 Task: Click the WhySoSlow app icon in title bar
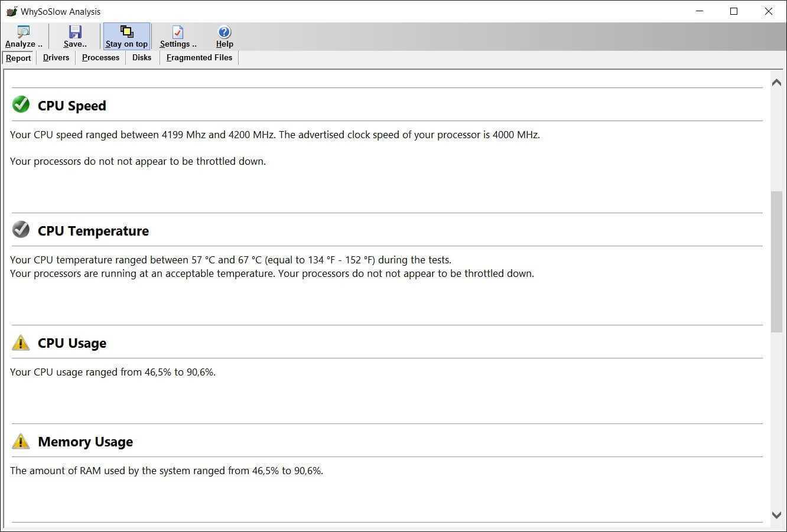coord(11,11)
